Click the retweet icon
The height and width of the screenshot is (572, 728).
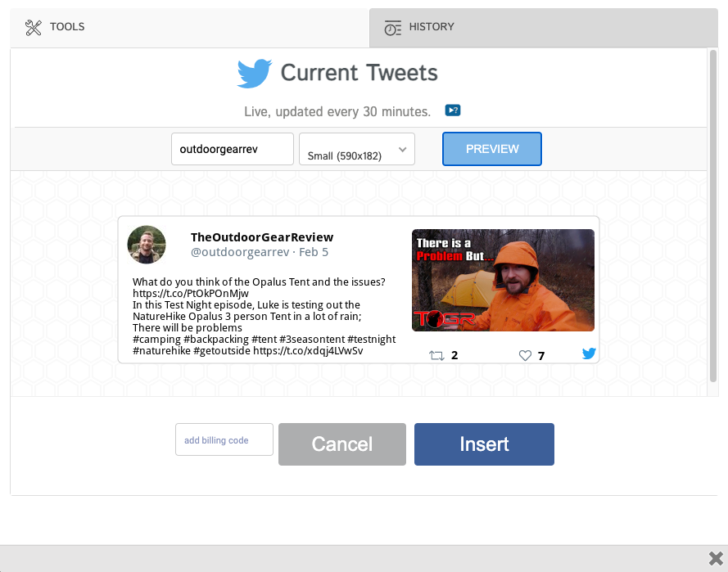tap(436, 355)
